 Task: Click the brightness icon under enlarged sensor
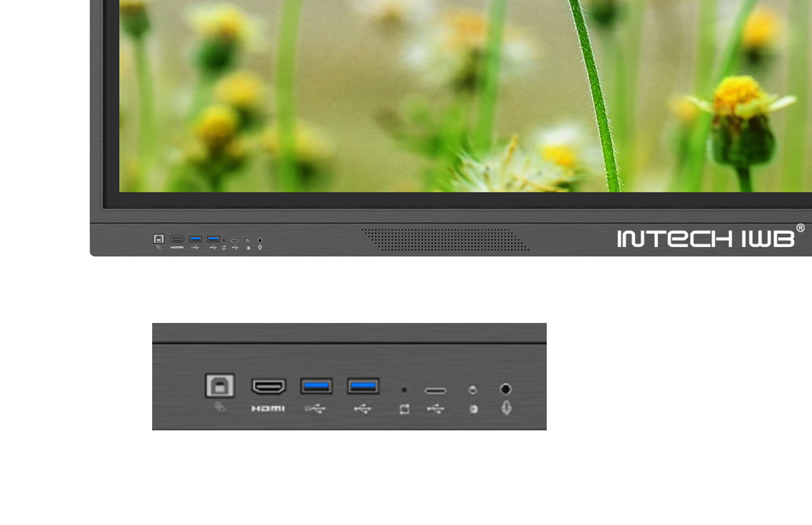473,409
